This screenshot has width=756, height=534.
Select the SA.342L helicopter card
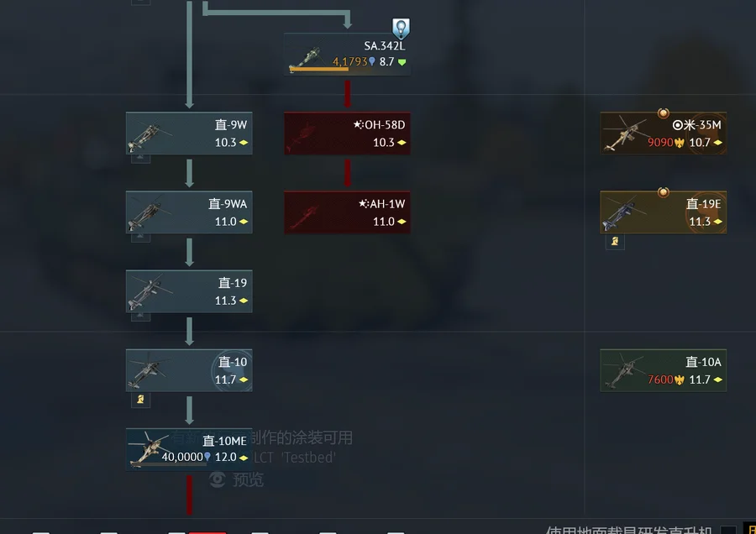[x=347, y=54]
